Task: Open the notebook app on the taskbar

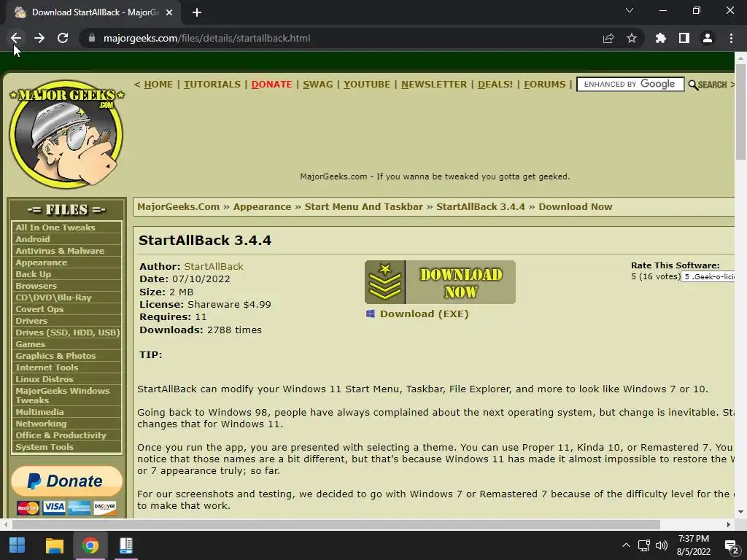Action: [x=125, y=545]
